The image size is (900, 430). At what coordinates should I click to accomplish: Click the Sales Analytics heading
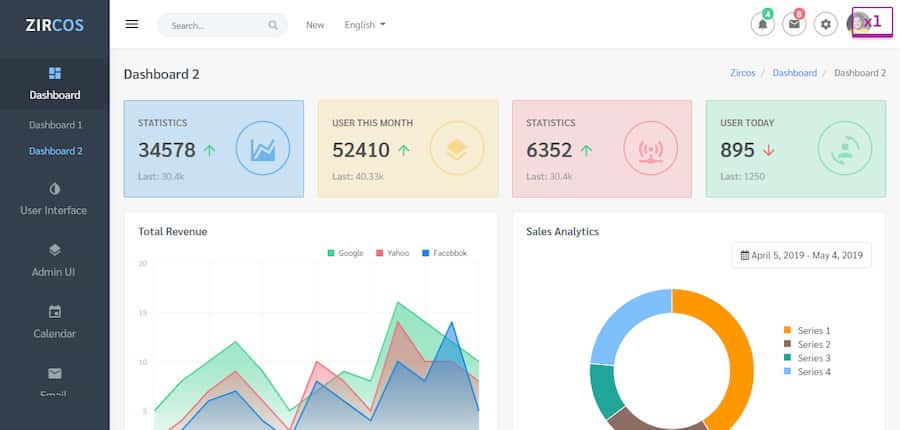coord(562,231)
